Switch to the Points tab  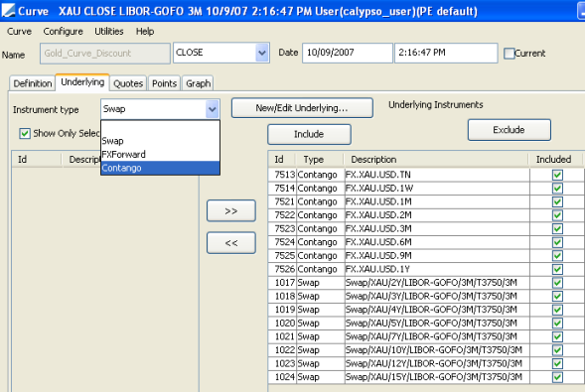164,83
